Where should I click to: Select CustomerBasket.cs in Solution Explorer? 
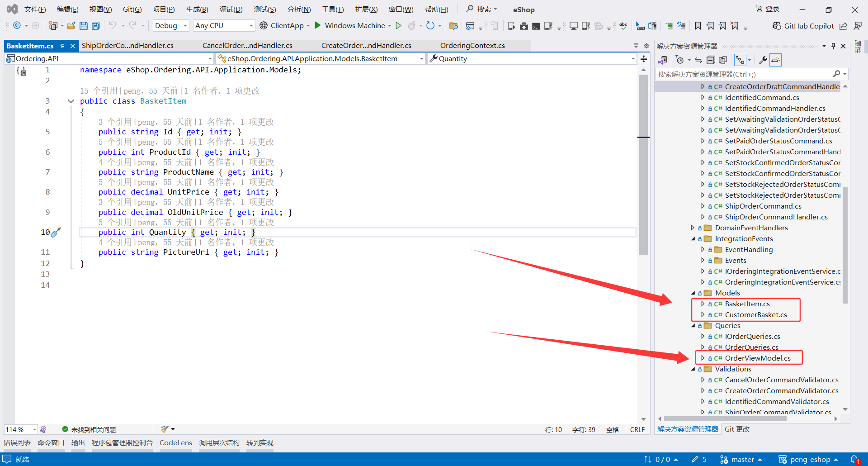(756, 315)
